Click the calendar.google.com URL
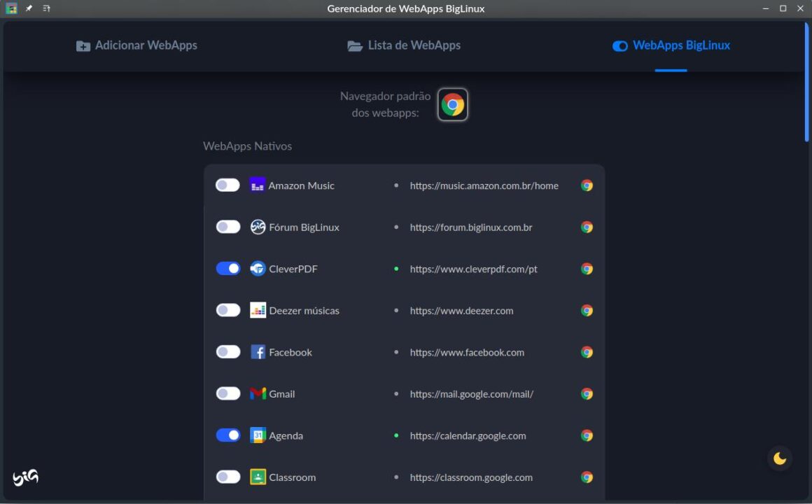The height and width of the screenshot is (504, 812). click(468, 436)
